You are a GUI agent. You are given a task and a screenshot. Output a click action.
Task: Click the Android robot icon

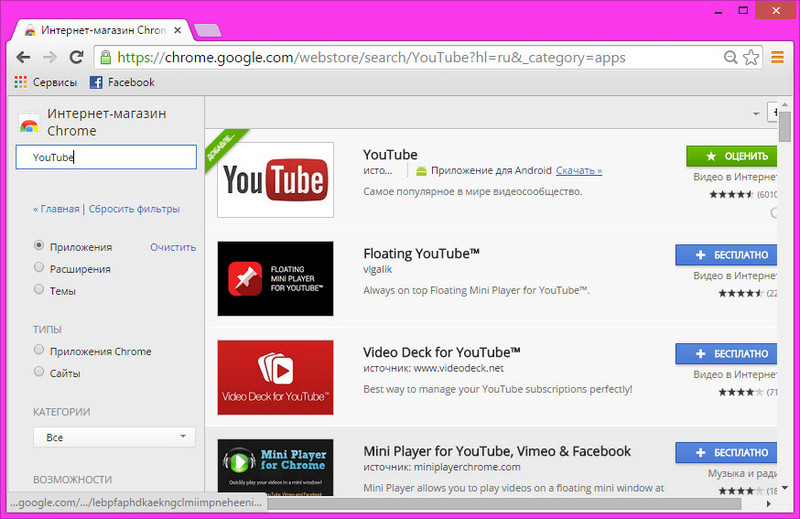tap(421, 171)
